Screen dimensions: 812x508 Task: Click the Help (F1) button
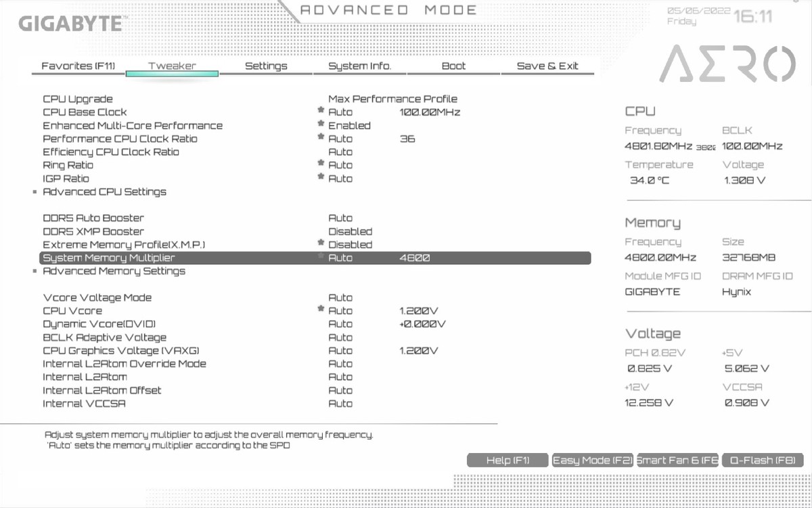(x=507, y=461)
